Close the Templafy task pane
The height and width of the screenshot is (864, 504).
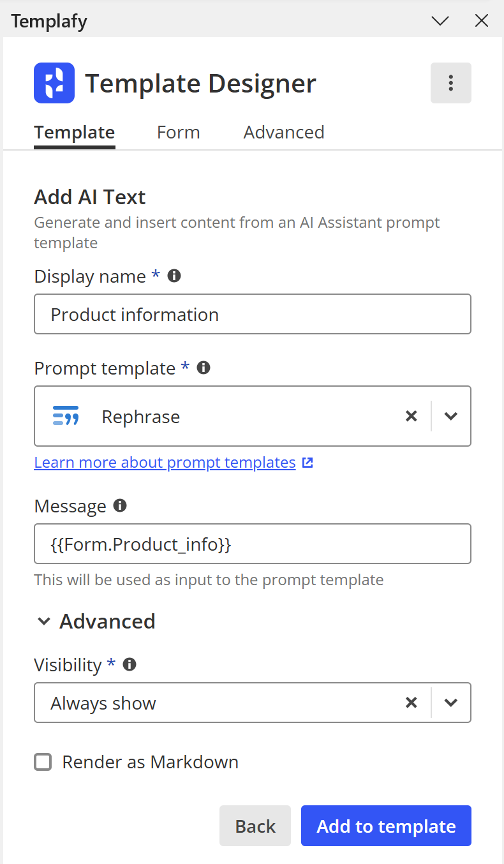tap(482, 21)
